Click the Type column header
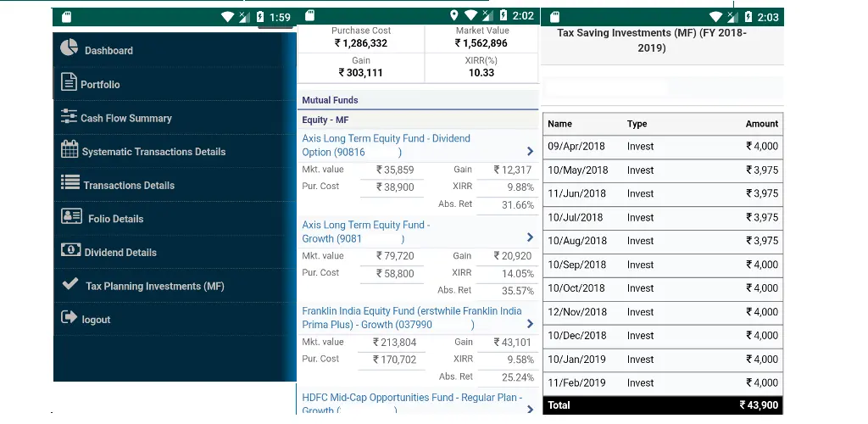 [x=637, y=124]
